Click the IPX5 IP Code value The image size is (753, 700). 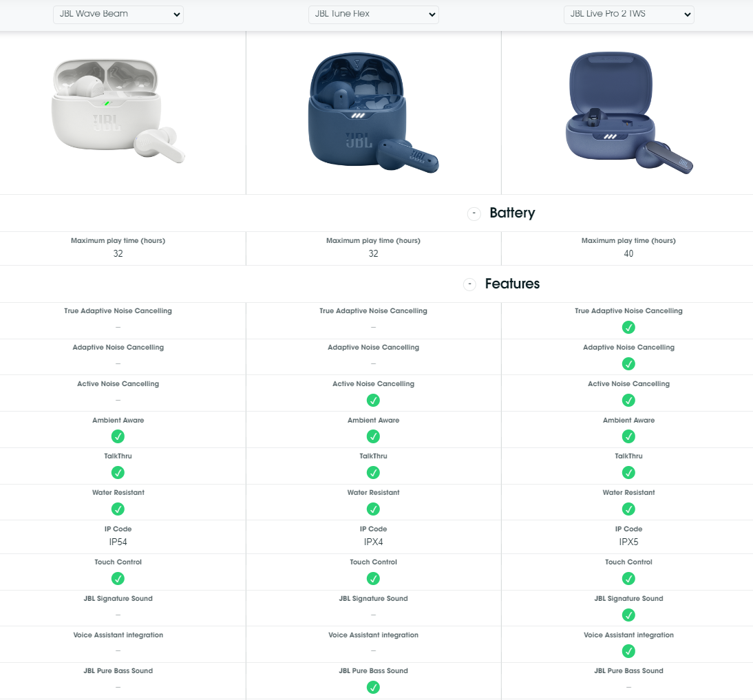[628, 542]
